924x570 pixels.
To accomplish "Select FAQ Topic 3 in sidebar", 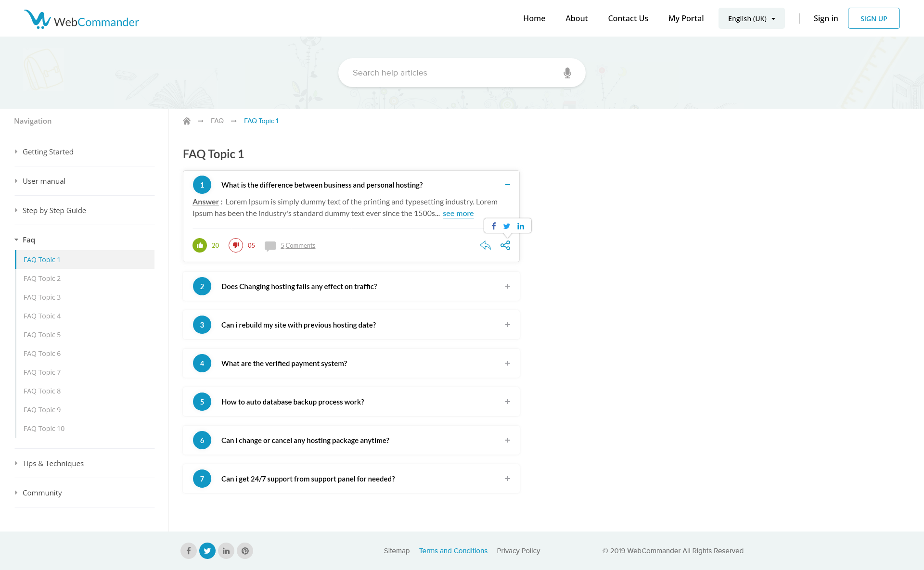I will (42, 297).
